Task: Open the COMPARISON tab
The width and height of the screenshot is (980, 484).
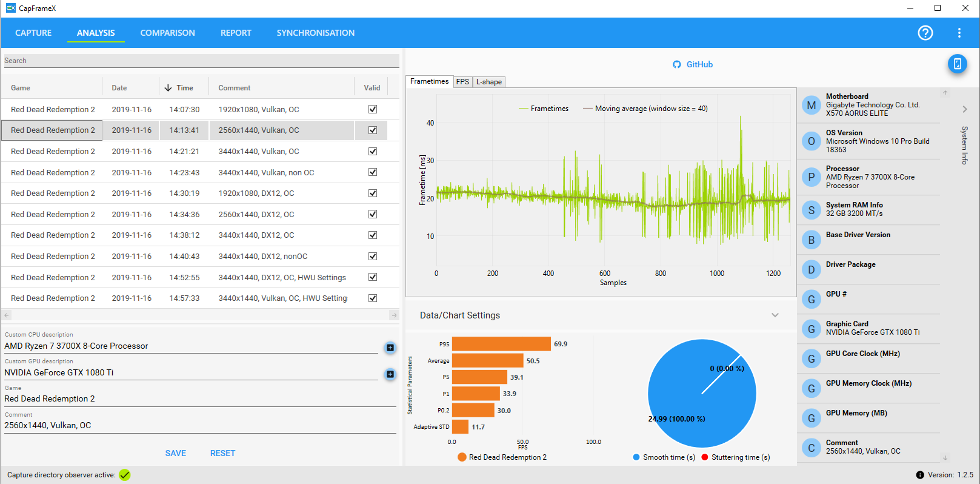Action: pos(168,33)
